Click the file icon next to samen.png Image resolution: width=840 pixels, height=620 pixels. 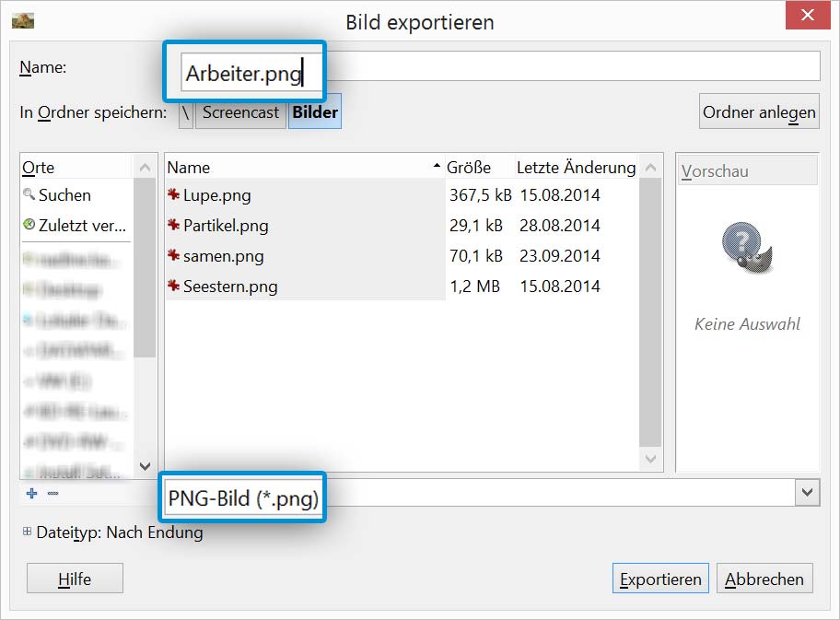pos(173,255)
